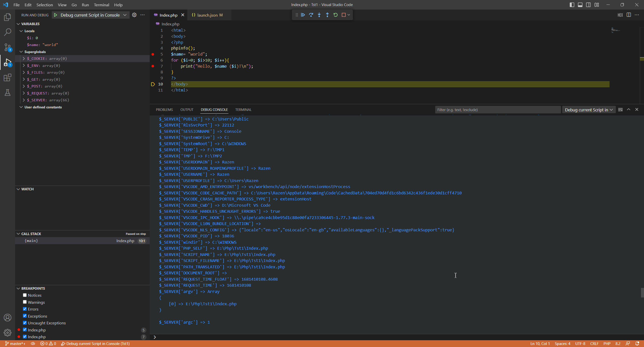Open the Extensions view in activity bar
644x347 pixels.
coord(8,77)
